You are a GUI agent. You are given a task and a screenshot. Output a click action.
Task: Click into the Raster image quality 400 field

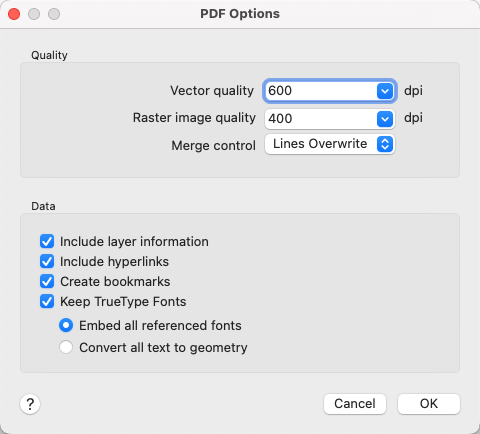tap(321, 119)
